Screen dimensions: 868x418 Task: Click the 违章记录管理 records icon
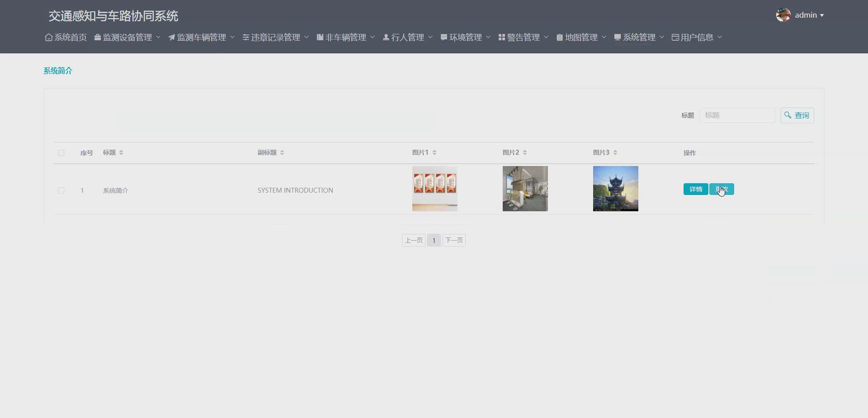(245, 37)
